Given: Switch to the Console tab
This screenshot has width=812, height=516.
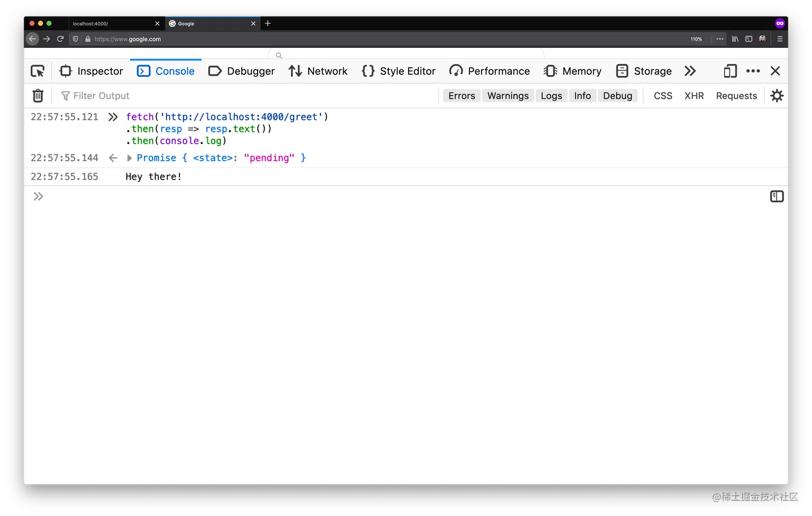Looking at the screenshot, I should click(x=166, y=71).
